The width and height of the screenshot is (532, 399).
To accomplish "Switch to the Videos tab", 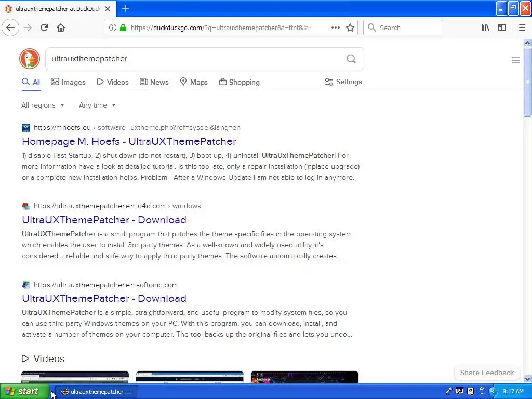I will 113,82.
